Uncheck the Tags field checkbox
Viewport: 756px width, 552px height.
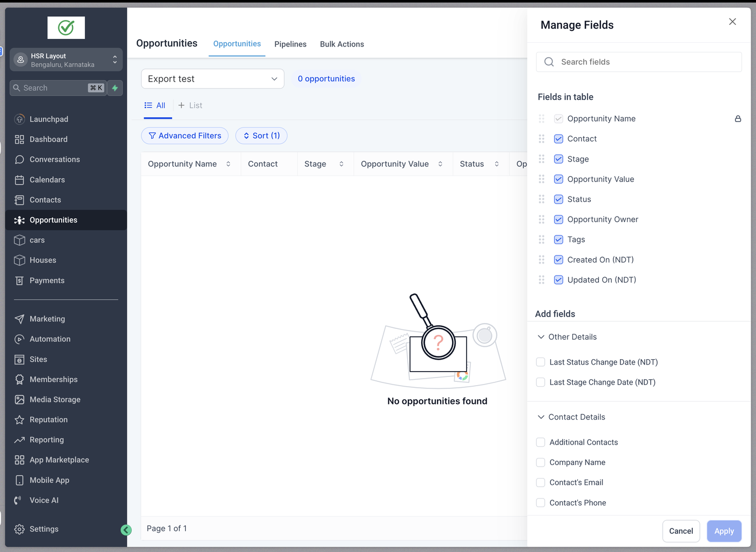tap(558, 239)
